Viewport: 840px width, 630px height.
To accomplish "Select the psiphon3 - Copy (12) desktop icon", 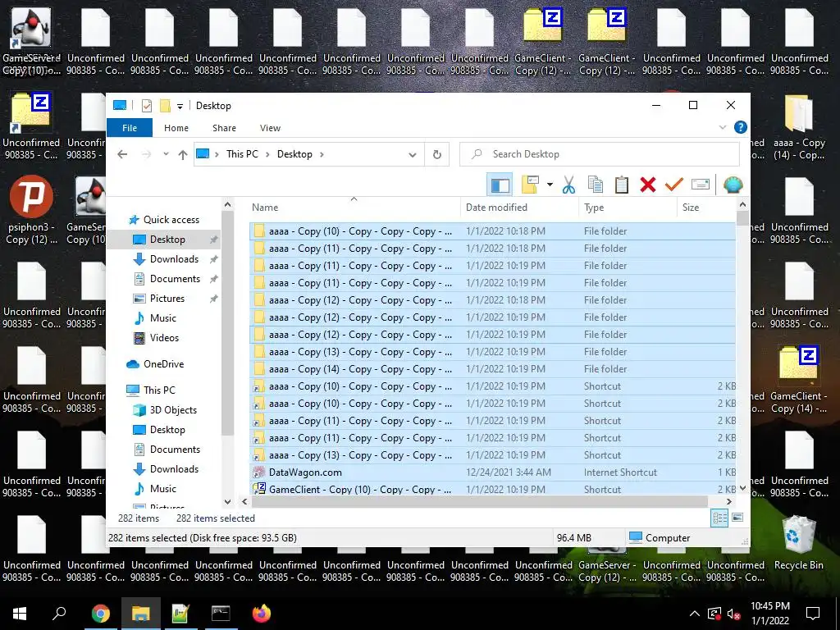I will click(x=31, y=211).
